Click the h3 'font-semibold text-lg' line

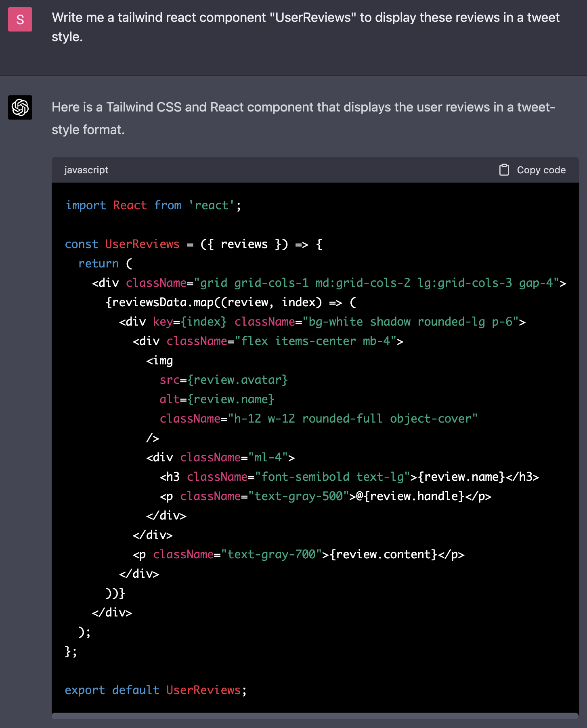(349, 477)
